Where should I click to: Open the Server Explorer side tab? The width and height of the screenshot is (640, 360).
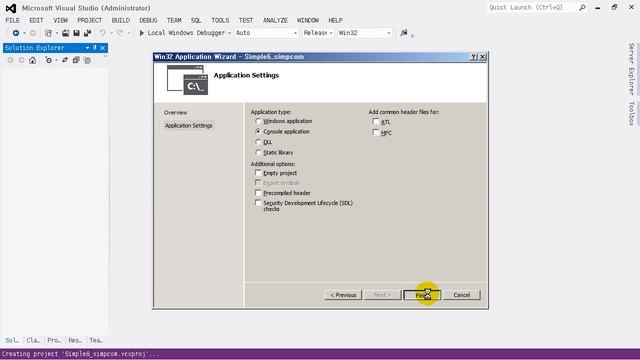point(631,69)
